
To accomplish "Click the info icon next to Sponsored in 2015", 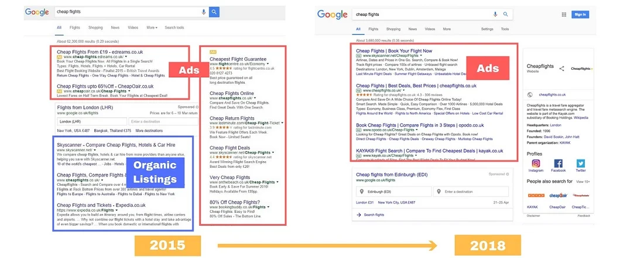I will click(197, 107).
